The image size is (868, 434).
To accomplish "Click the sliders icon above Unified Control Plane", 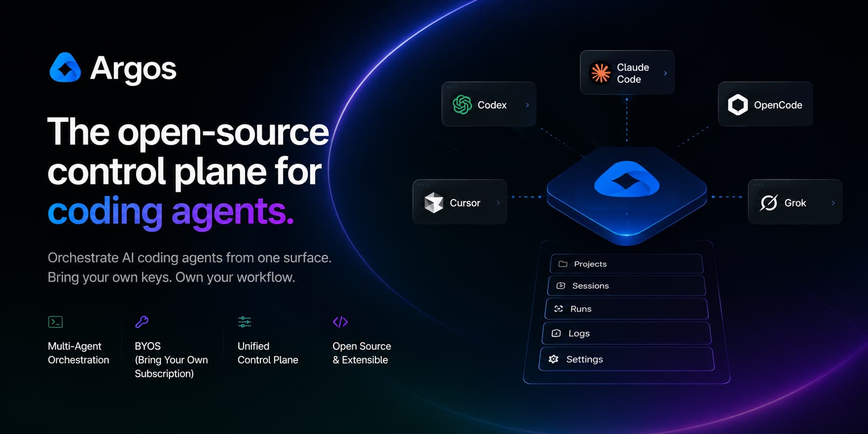I will coord(245,322).
